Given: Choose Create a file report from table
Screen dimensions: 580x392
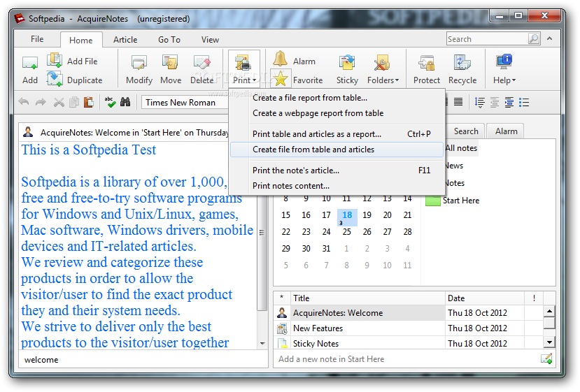Looking at the screenshot, I should click(x=337, y=98).
